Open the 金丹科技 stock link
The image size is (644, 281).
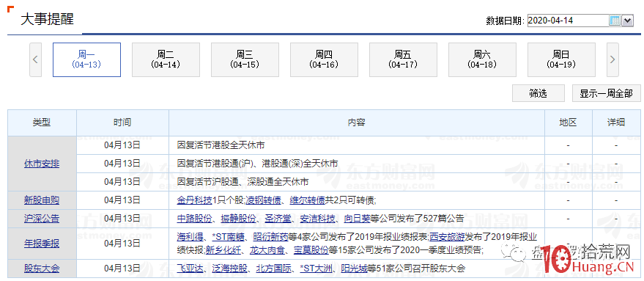194,200
